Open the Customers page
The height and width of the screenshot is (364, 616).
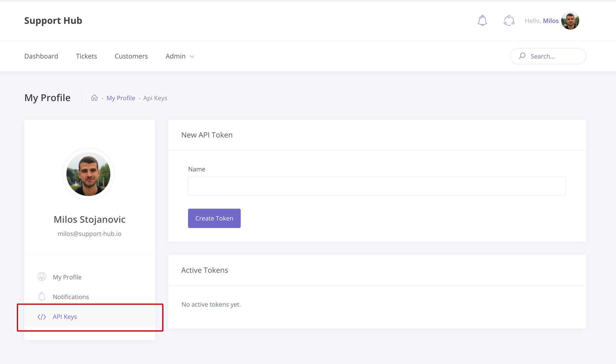pos(131,56)
